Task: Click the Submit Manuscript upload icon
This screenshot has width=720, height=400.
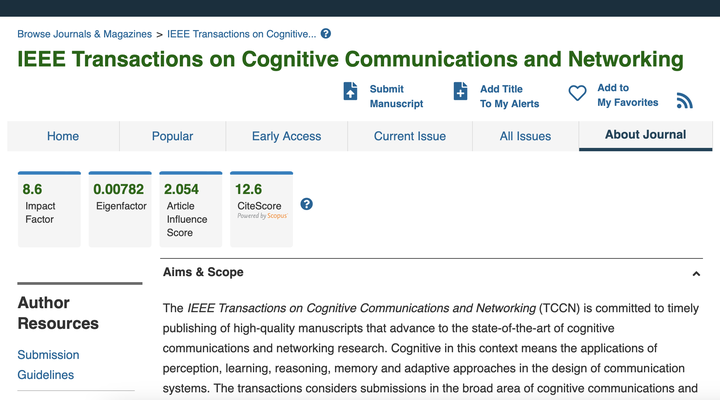Action: (350, 92)
